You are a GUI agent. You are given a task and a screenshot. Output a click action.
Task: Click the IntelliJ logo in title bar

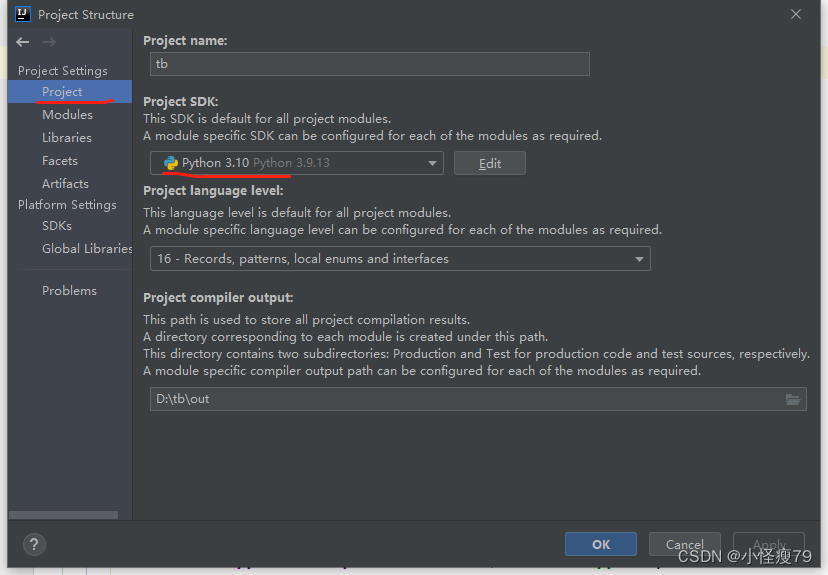pyautogui.click(x=23, y=14)
